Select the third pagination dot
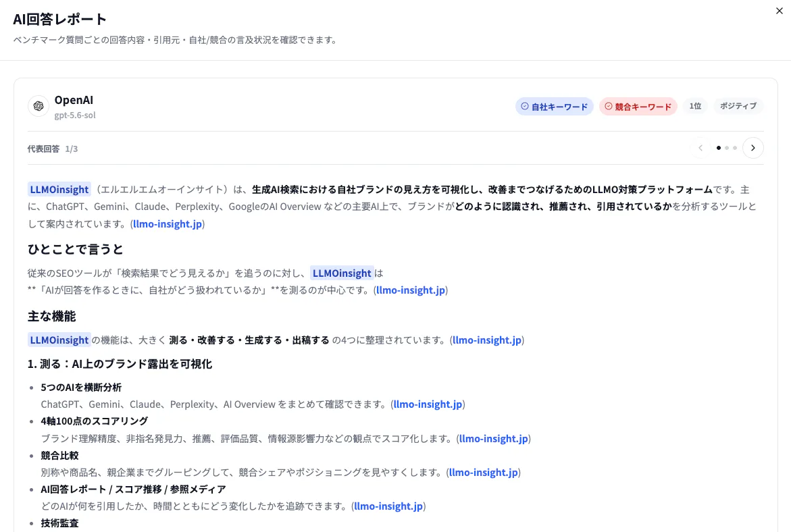This screenshot has width=791, height=532. click(734, 148)
